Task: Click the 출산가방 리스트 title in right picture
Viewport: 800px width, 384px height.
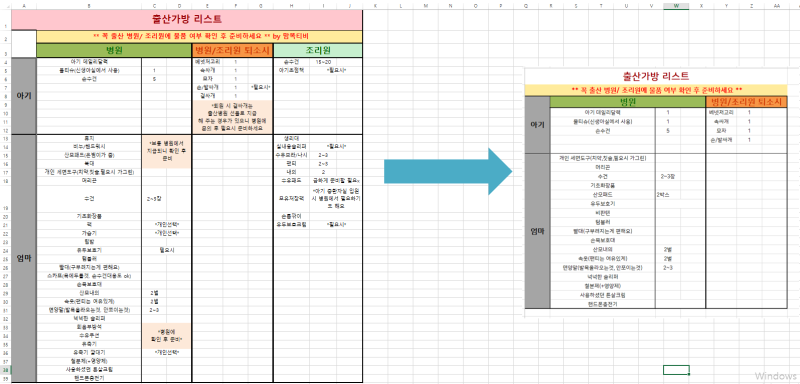Action: [x=656, y=76]
